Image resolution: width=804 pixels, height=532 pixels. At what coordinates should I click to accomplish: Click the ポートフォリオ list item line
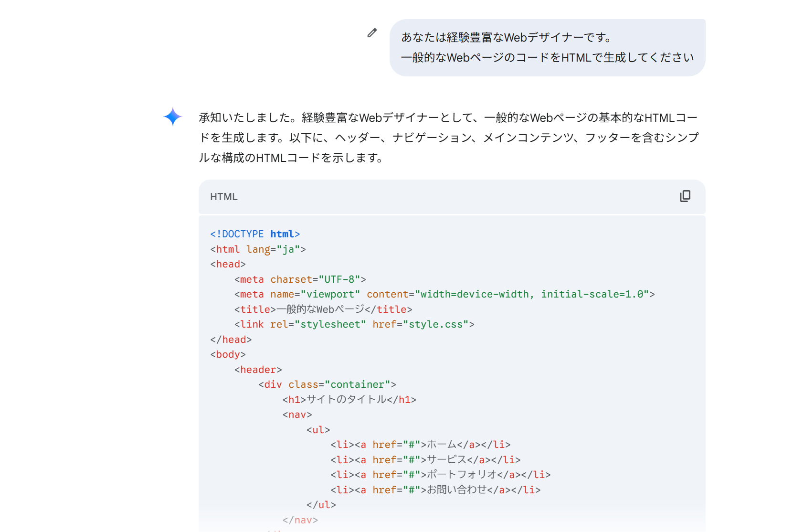click(x=440, y=475)
